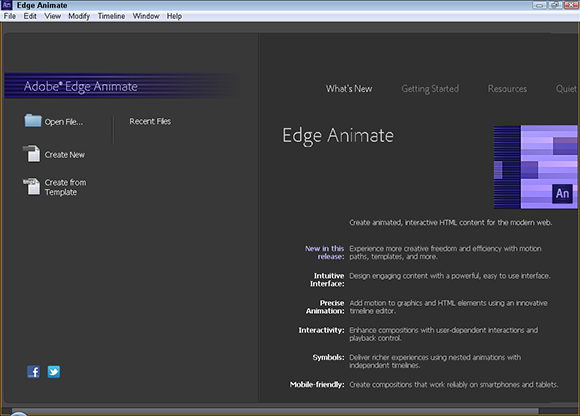The image size is (580, 416).
Task: Switch to the Getting Started tab
Action: coord(430,89)
